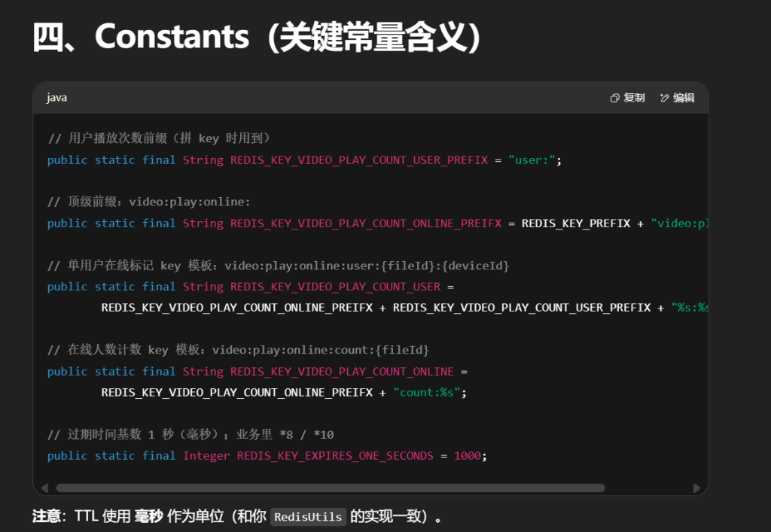771x532 pixels.
Task: Click the 1000 numeric value
Action: click(x=467, y=456)
